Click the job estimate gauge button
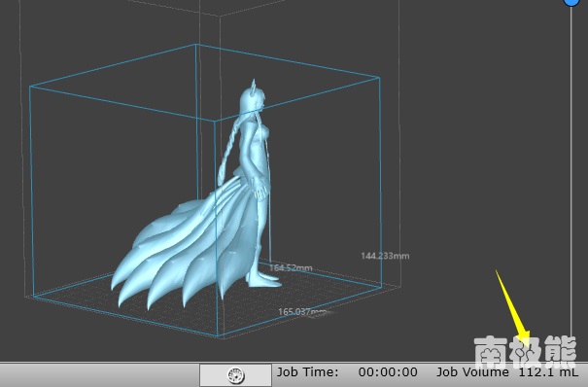Screen dimensions: 588x387 235,374
